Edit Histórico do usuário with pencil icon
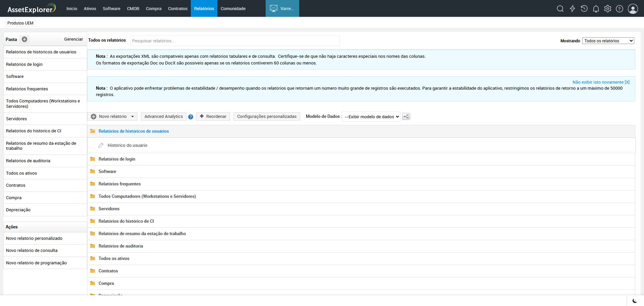The width and height of the screenshot is (644, 306). [x=101, y=145]
